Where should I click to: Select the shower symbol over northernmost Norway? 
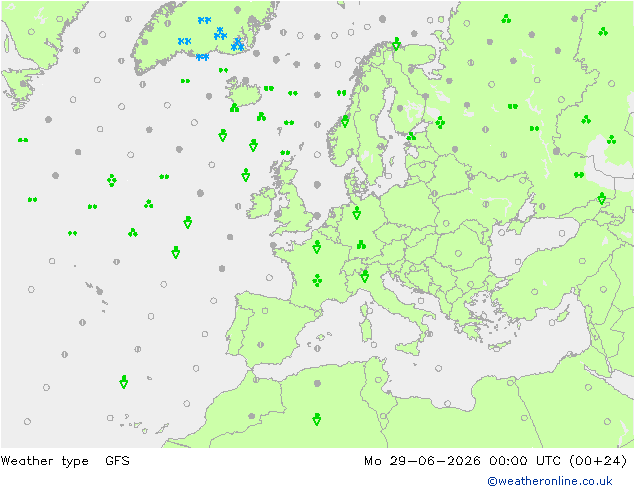(x=397, y=44)
